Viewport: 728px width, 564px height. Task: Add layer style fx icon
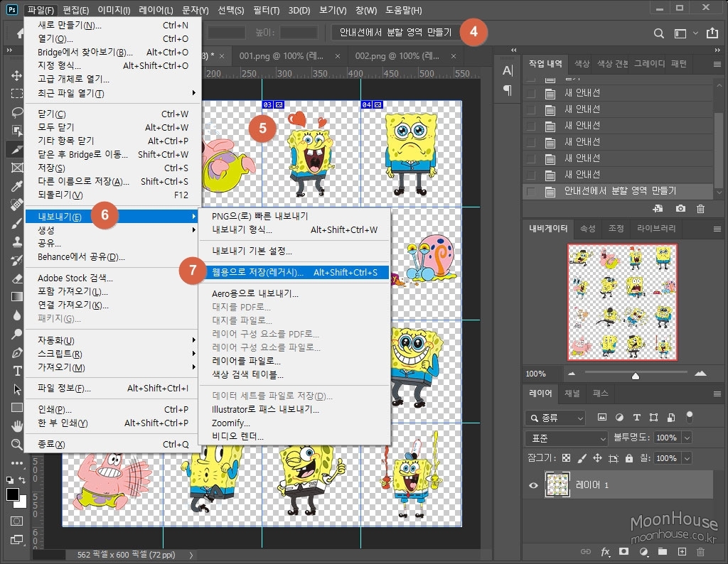[606, 552]
